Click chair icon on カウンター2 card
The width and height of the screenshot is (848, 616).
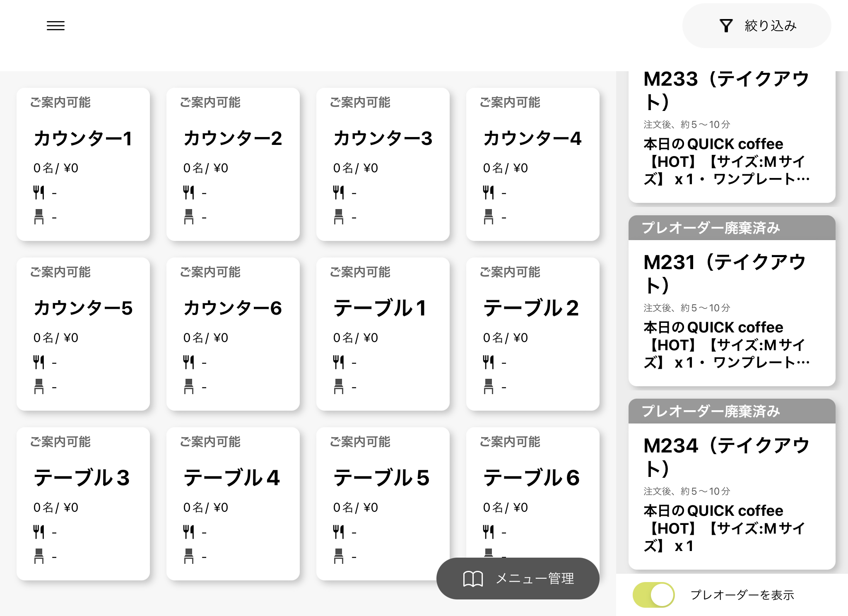[189, 217]
